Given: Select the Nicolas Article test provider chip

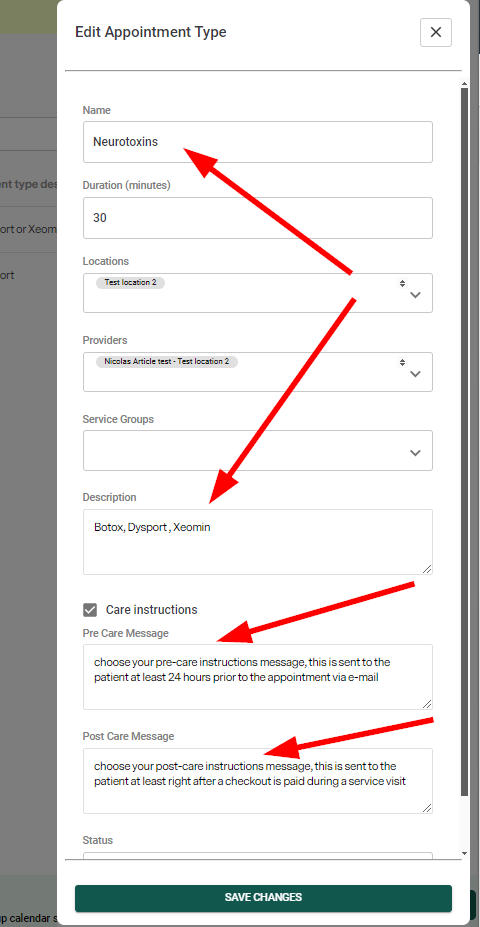Looking at the screenshot, I should [167, 361].
